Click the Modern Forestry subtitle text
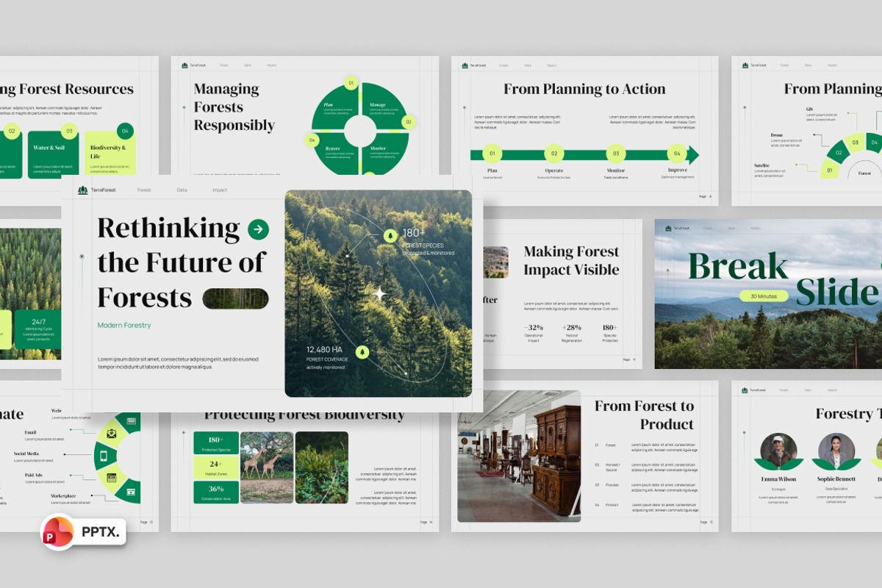Screen dimensions: 882x588 (x=124, y=325)
